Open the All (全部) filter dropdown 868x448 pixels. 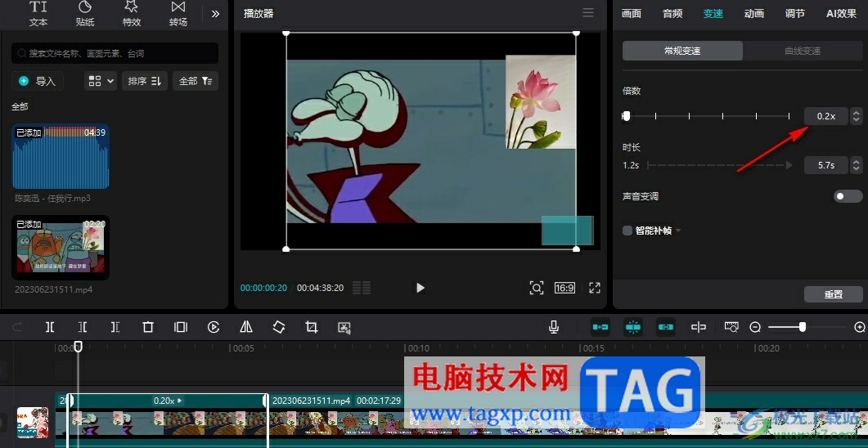click(x=196, y=81)
